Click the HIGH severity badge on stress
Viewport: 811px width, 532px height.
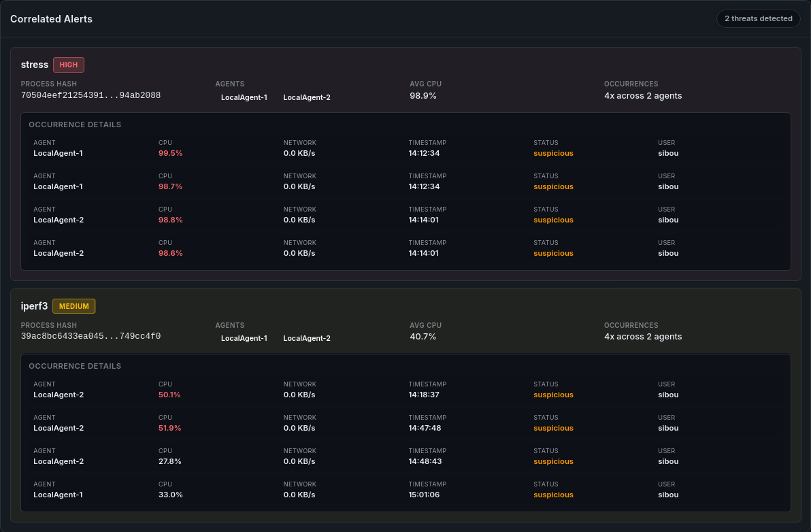tap(69, 65)
